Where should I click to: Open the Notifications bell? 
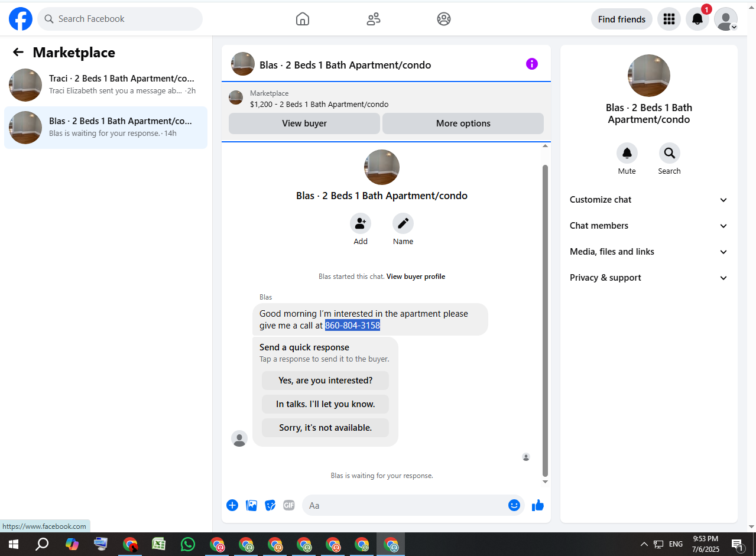click(697, 19)
